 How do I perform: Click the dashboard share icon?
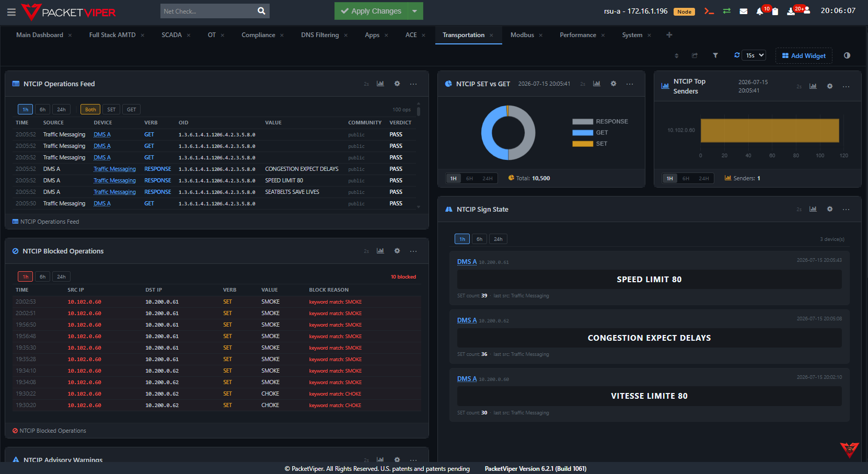tap(695, 55)
